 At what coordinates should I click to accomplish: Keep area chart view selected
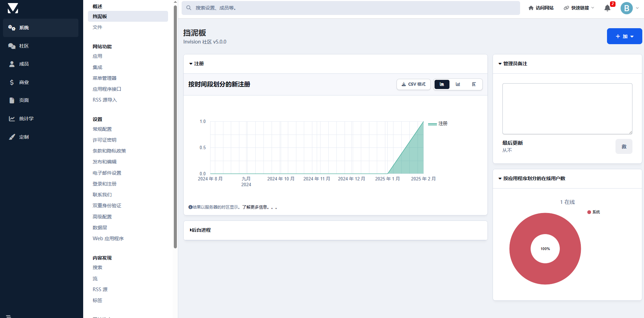tap(442, 84)
